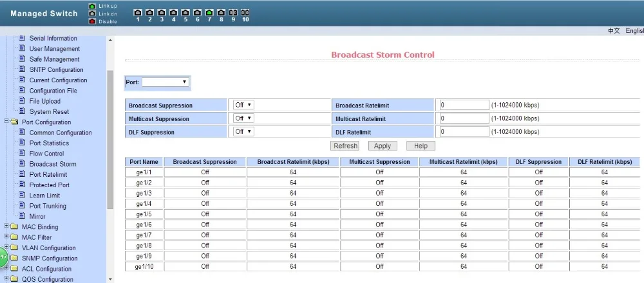Click the SNMP Configuration folder icon

pyautogui.click(x=14, y=259)
